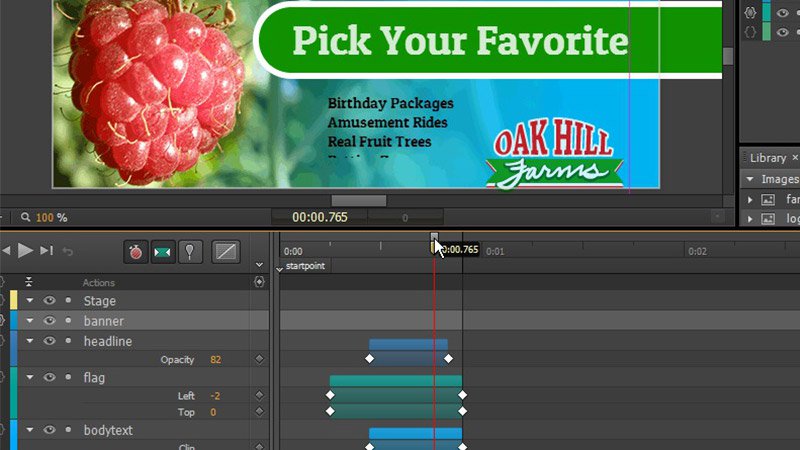Jump the timeline playhead to end
The height and width of the screenshot is (450, 800).
pyautogui.click(x=46, y=251)
